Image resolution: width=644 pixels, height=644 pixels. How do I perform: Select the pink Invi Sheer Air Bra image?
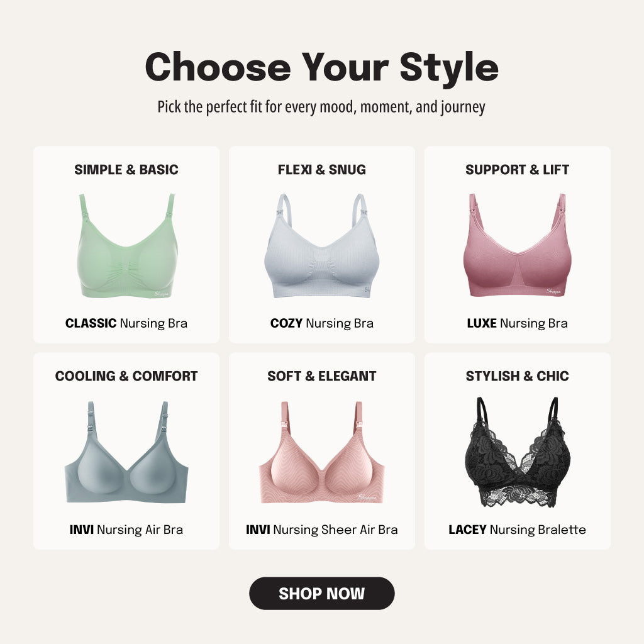tap(321, 452)
